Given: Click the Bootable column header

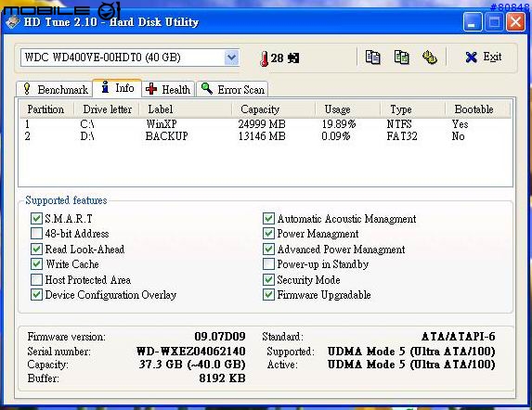Looking at the screenshot, I should coord(477,109).
